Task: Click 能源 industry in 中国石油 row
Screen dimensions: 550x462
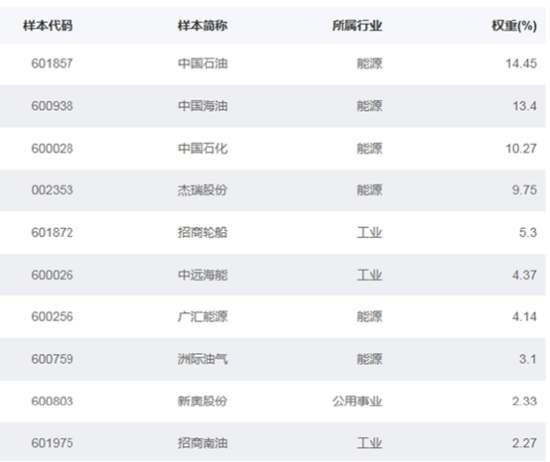Action: tap(369, 63)
